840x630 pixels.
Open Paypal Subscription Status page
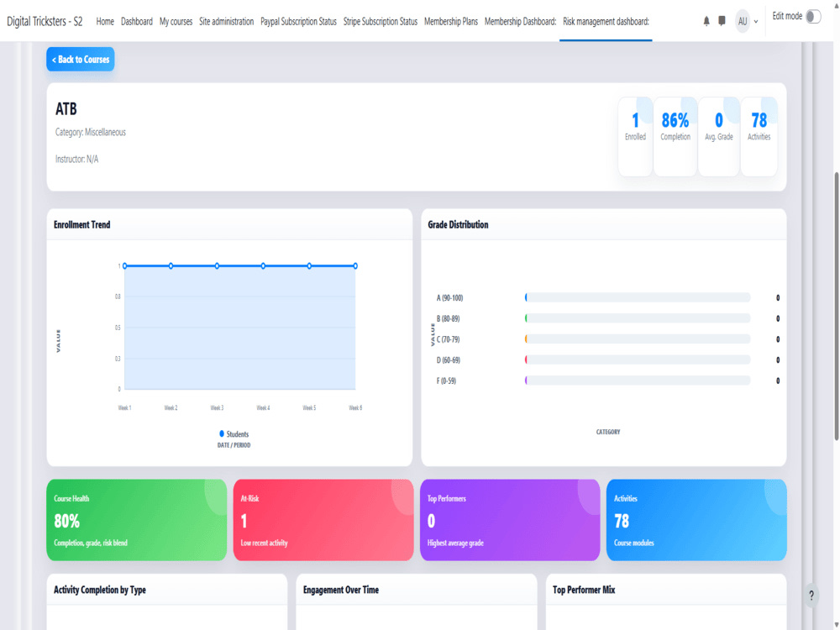click(298, 22)
